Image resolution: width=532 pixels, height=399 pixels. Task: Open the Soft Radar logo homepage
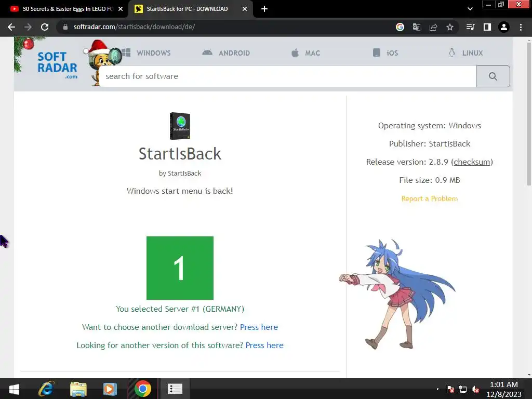(x=57, y=65)
